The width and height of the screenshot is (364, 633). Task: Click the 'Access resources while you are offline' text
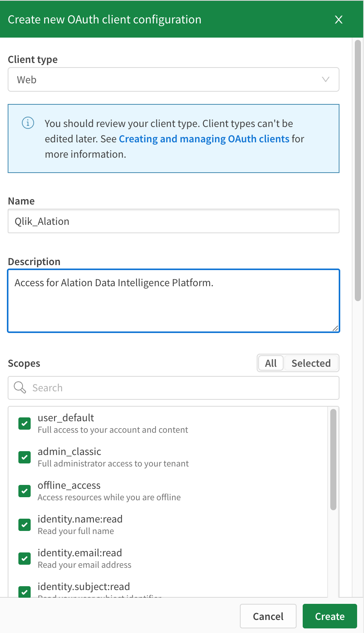point(109,497)
